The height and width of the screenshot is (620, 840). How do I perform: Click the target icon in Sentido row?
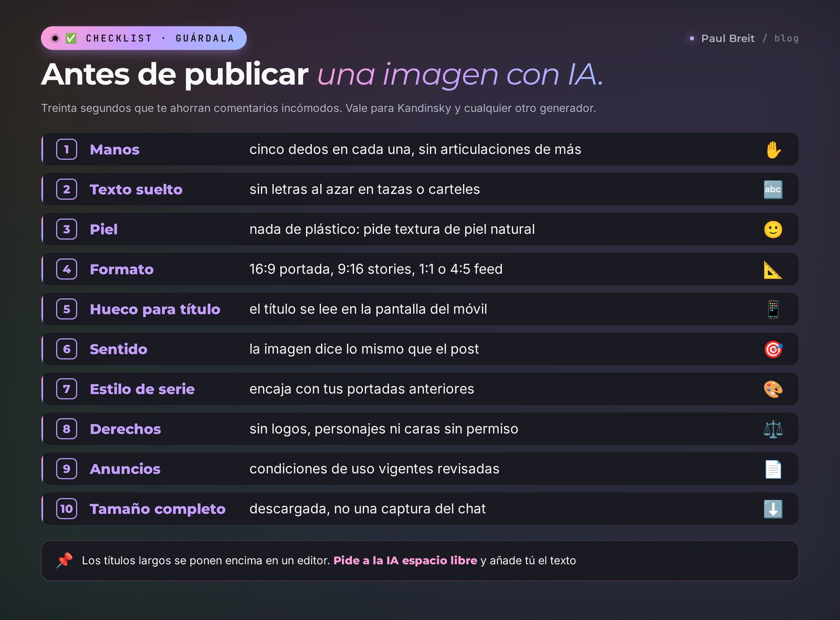pos(773,349)
